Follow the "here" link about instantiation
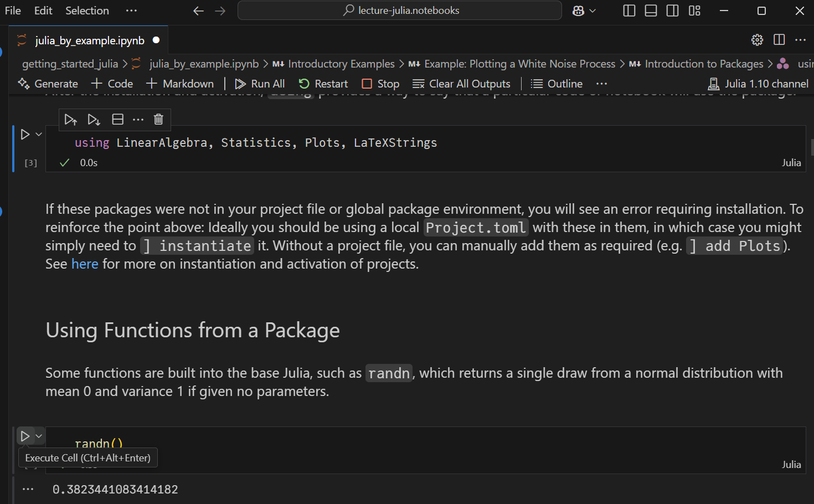Viewport: 814px width, 504px height. click(85, 264)
